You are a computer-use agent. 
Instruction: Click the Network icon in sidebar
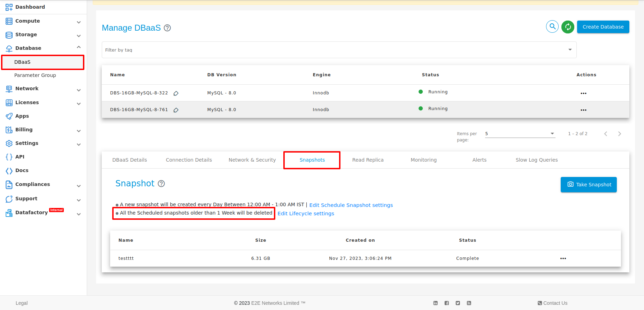[9, 89]
